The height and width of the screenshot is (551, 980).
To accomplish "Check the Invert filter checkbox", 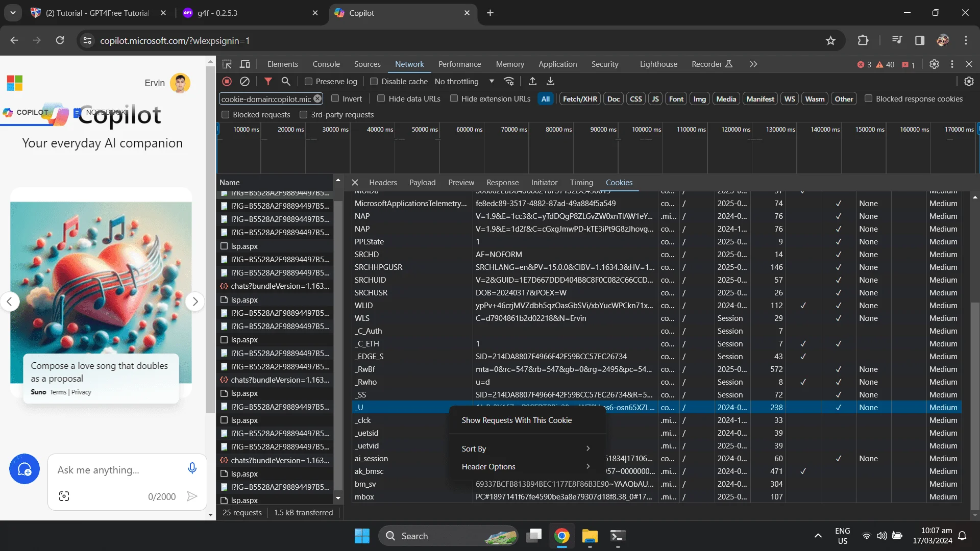I will (335, 98).
